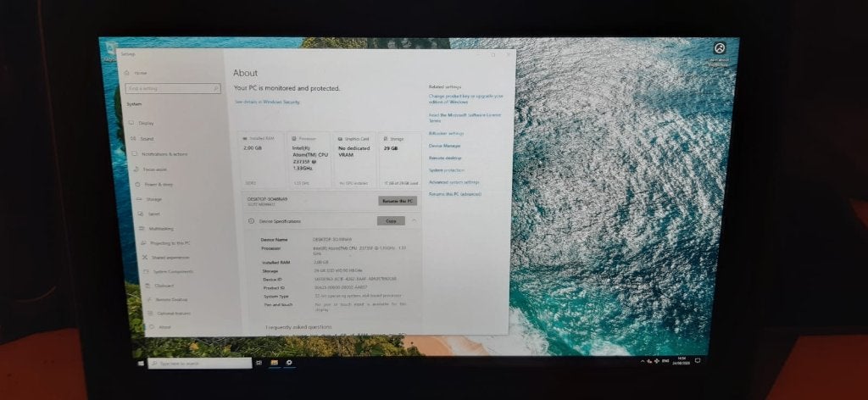
Task: Click the network tray icon
Action: coord(650,361)
